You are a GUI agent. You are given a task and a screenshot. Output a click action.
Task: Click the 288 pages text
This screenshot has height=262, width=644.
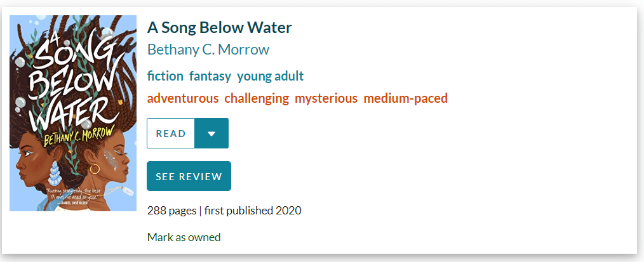point(171,210)
